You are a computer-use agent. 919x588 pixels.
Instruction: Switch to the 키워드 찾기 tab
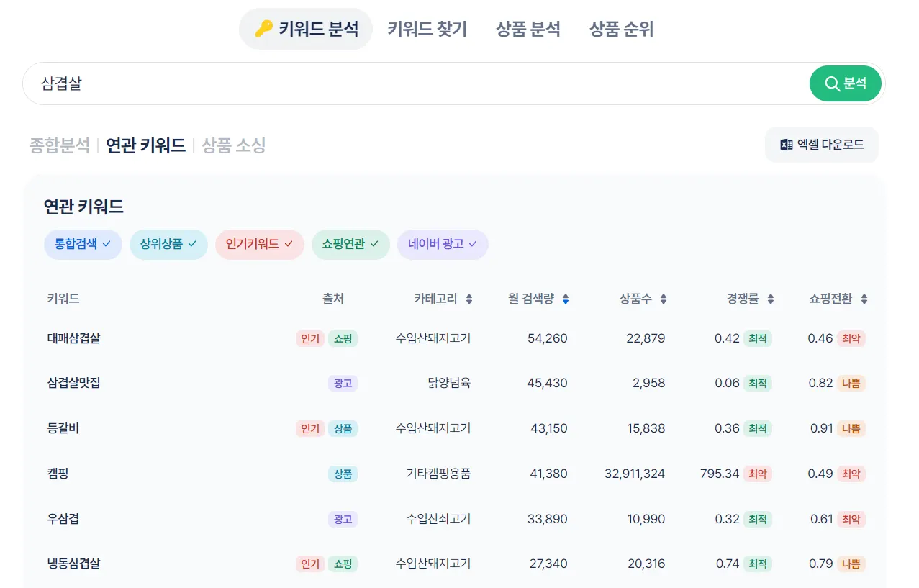pos(427,29)
